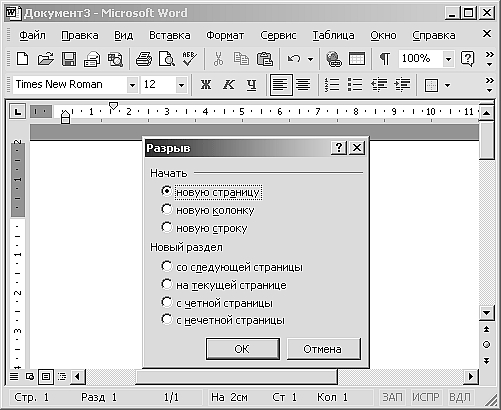Open the Вставка menu
This screenshot has width=501, height=410.
[x=170, y=35]
